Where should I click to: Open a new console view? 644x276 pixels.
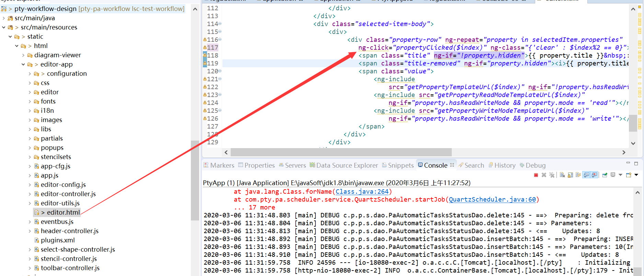[629, 175]
